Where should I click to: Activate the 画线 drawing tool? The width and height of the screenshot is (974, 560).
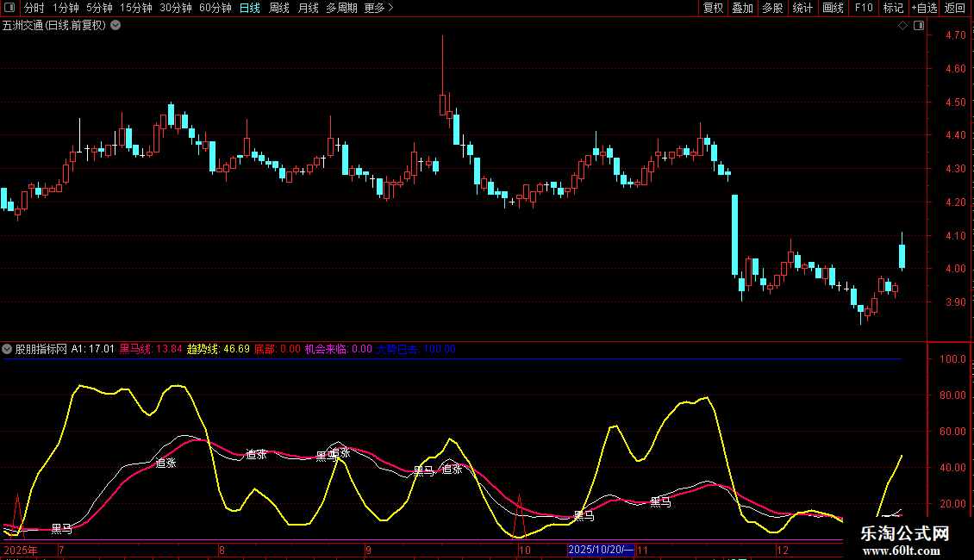click(x=833, y=8)
